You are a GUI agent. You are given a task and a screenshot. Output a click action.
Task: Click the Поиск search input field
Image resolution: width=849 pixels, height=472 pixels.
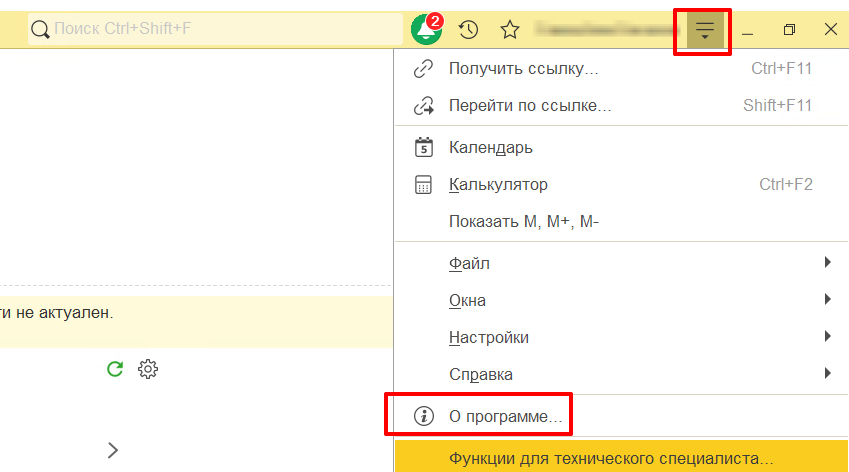(x=215, y=29)
